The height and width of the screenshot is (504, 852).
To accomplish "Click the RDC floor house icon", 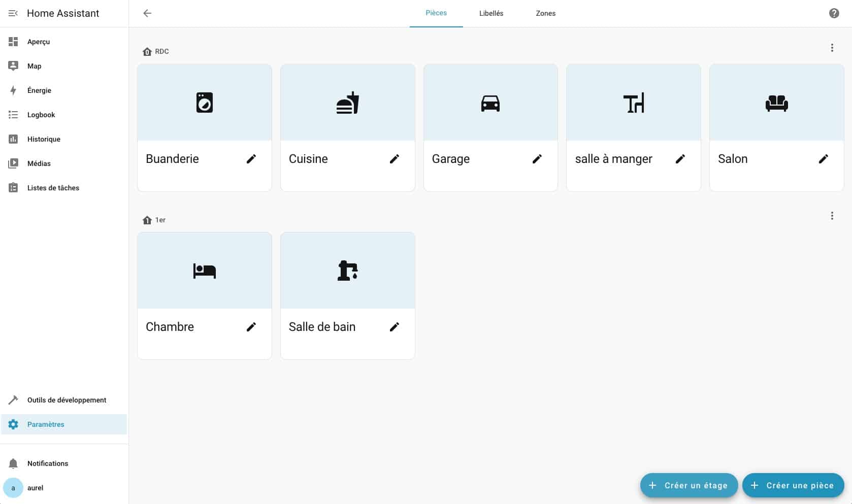I will pos(147,51).
